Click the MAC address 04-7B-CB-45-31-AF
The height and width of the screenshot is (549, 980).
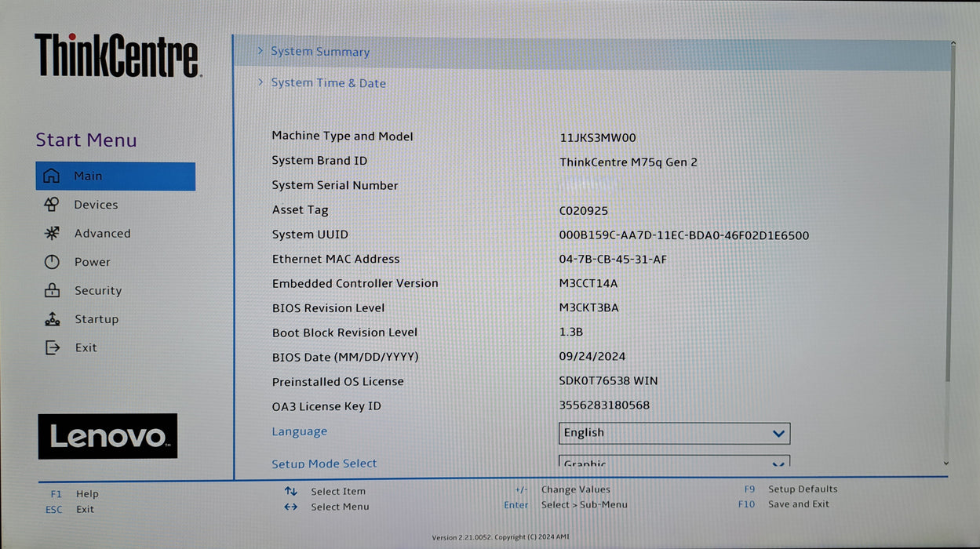tap(613, 260)
